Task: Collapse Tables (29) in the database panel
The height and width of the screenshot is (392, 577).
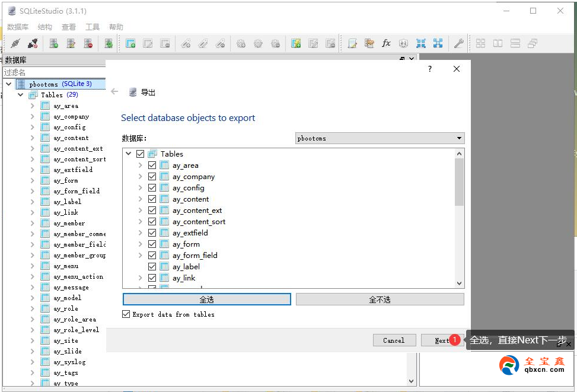Action: point(21,95)
